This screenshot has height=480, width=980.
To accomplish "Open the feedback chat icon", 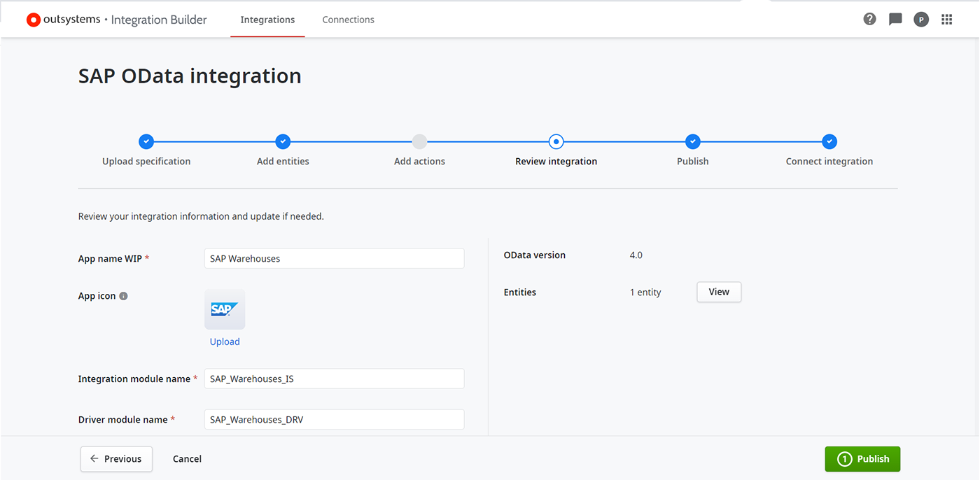I will click(x=895, y=20).
